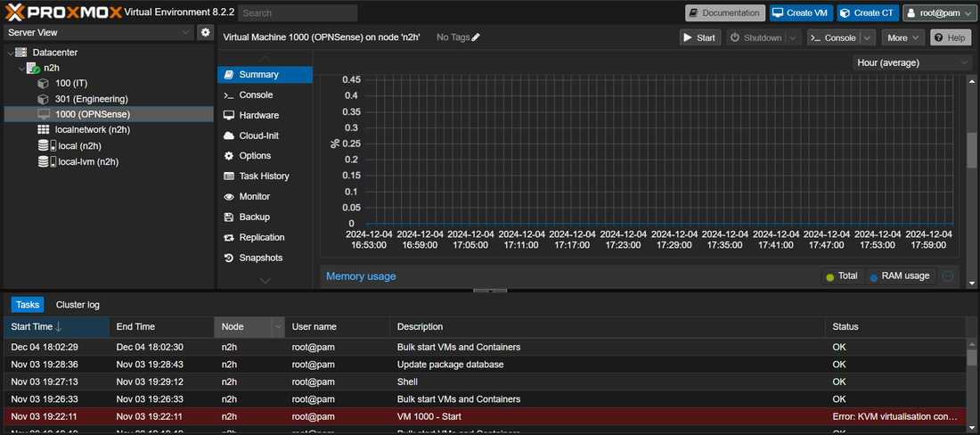Open the Cloud-Init settings
Screen dimensions: 980x435
click(258, 135)
